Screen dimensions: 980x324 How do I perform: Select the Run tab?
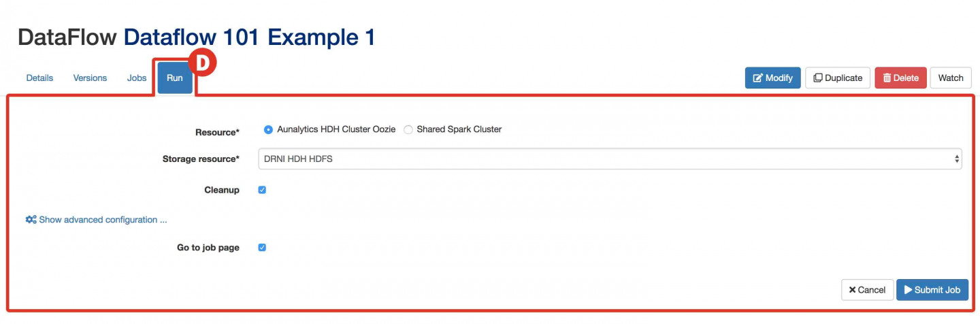175,78
